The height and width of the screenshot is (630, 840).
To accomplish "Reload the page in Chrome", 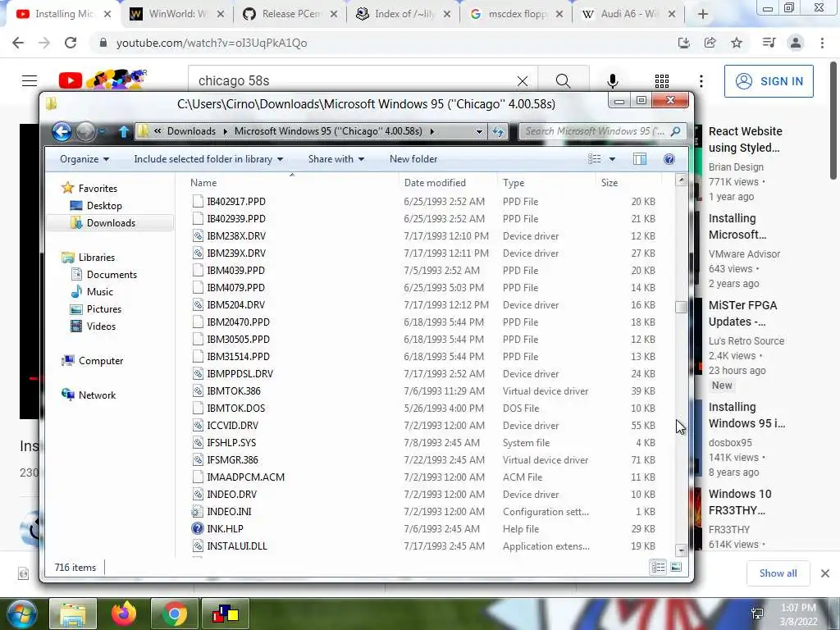I will 71,43.
